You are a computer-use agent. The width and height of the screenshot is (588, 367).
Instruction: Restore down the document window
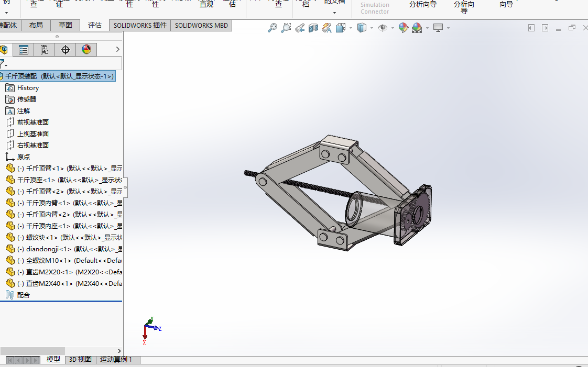pos(572,28)
